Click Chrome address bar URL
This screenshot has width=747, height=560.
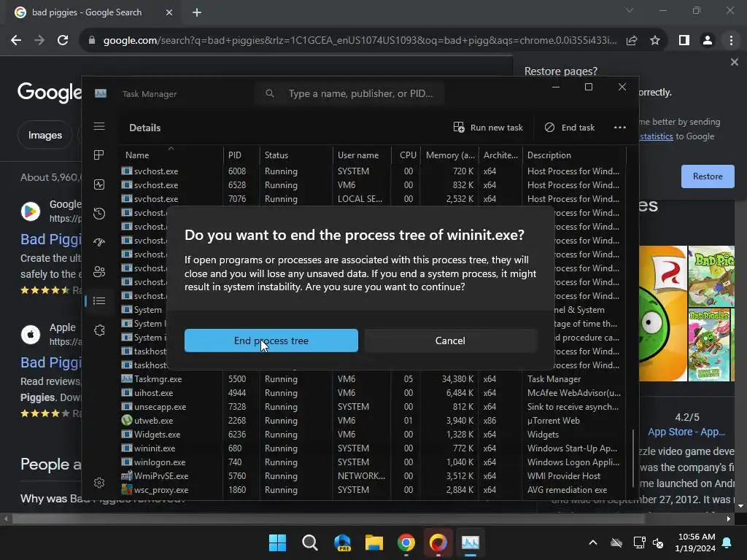click(x=360, y=41)
